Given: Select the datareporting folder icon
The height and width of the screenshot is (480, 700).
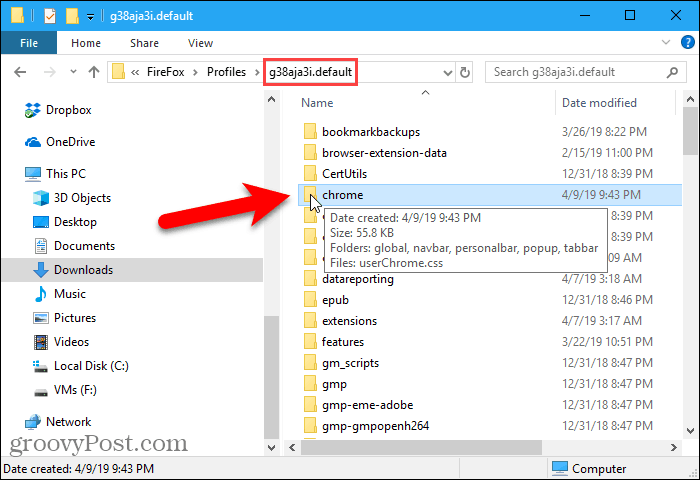Looking at the screenshot, I should (x=310, y=279).
